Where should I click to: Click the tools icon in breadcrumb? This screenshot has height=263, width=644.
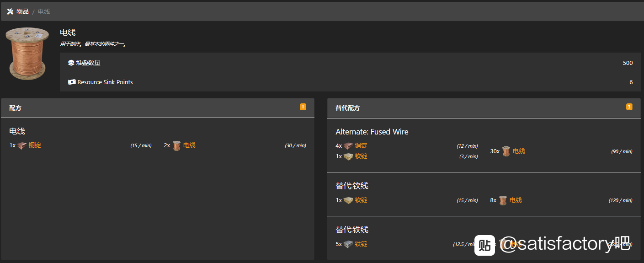coord(10,11)
